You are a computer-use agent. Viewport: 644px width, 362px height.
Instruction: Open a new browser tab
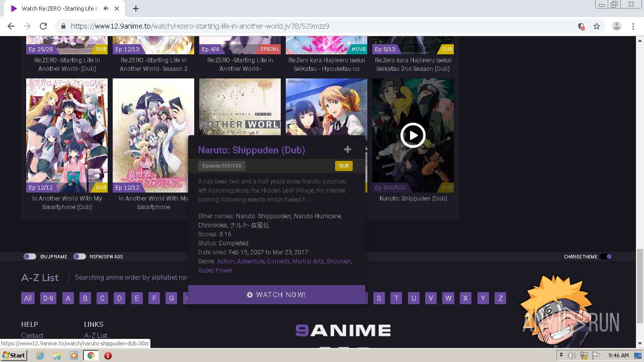(136, 9)
